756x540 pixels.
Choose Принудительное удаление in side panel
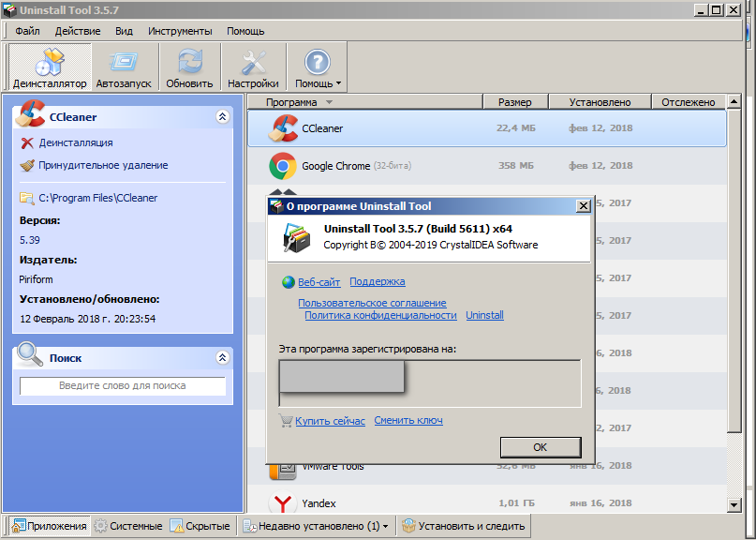(103, 165)
